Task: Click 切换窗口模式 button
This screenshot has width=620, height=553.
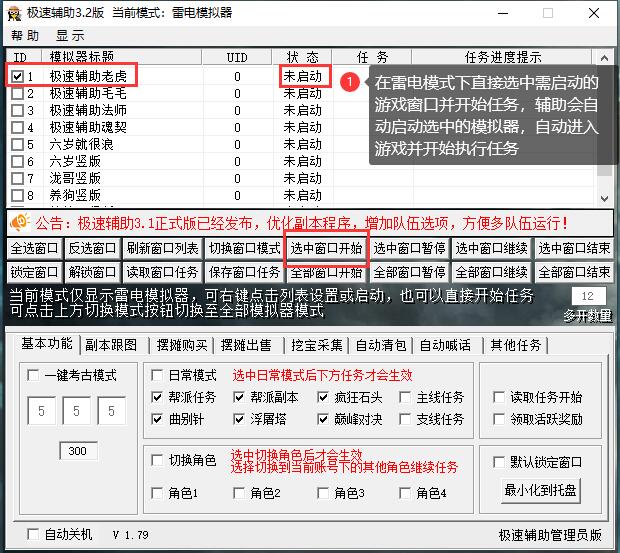Action: [244, 248]
